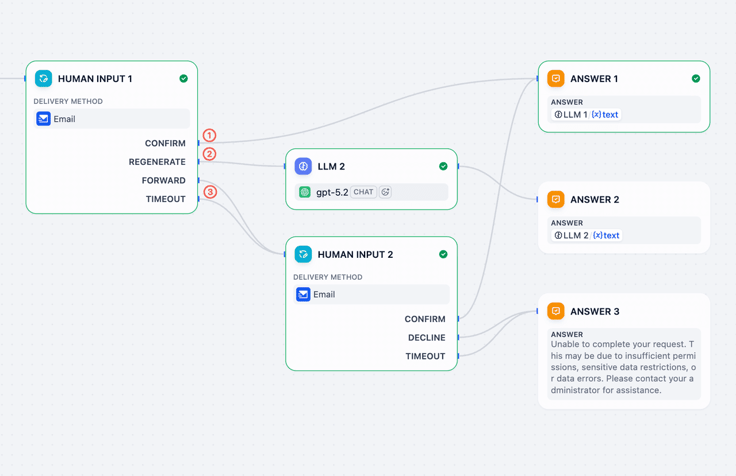Image resolution: width=736 pixels, height=476 pixels.
Task: Click the REGENERATE branch in Human Input 1
Action: [157, 162]
